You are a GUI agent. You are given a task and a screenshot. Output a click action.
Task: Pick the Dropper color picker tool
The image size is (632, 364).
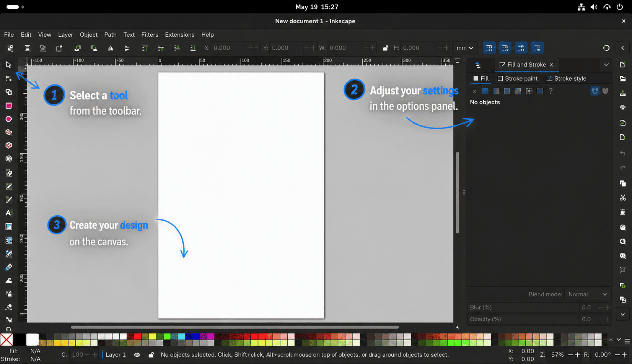coord(8,253)
